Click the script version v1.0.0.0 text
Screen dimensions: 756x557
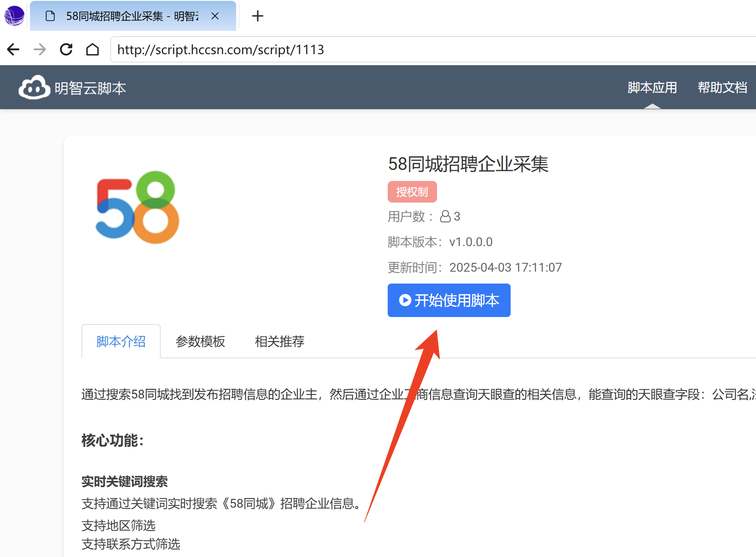pos(471,242)
